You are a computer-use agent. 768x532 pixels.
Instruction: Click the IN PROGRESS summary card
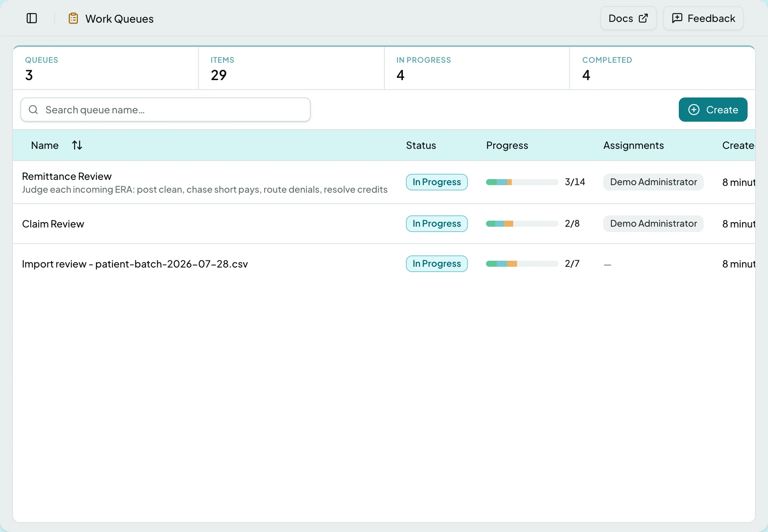(x=477, y=68)
